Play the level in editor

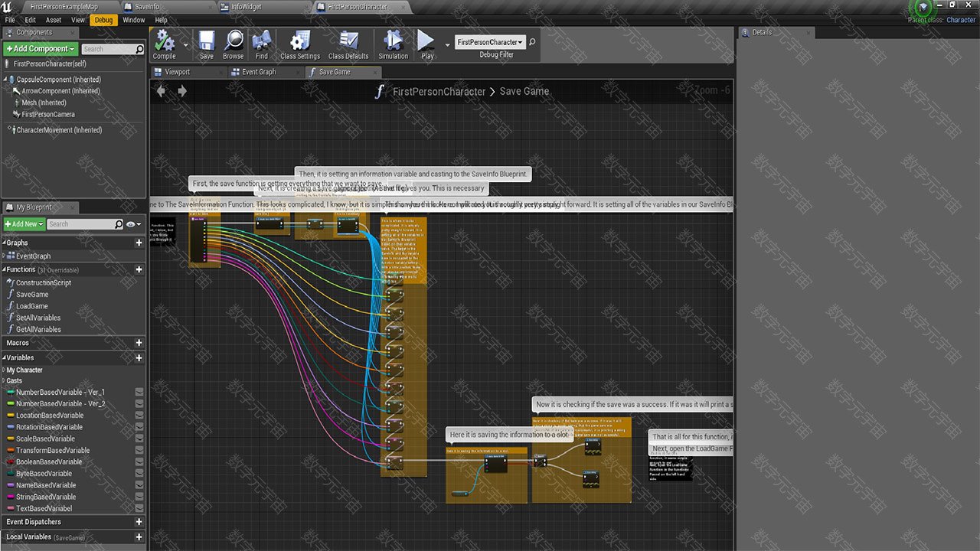427,44
